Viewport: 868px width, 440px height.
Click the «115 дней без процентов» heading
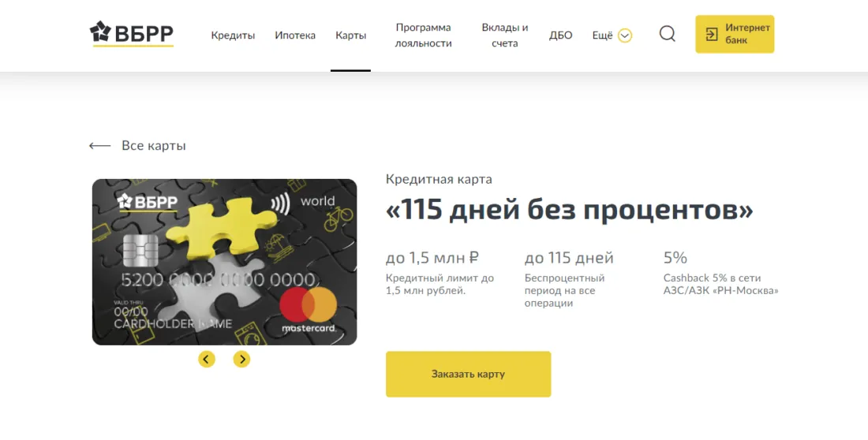pyautogui.click(x=570, y=210)
